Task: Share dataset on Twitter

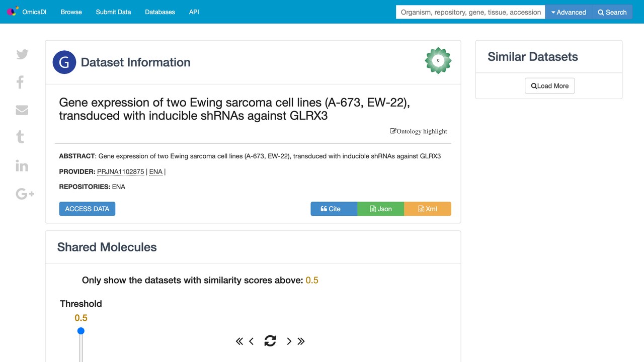Action: tap(22, 54)
